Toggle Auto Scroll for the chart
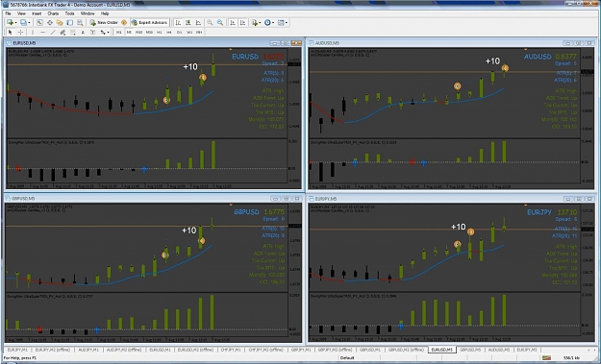The width and height of the screenshot is (601, 364). click(233, 23)
